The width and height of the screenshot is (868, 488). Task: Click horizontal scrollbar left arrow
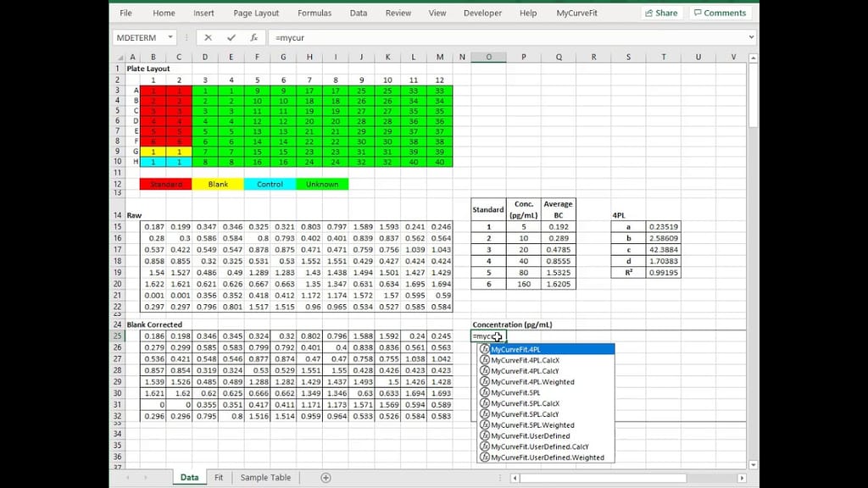pos(515,478)
